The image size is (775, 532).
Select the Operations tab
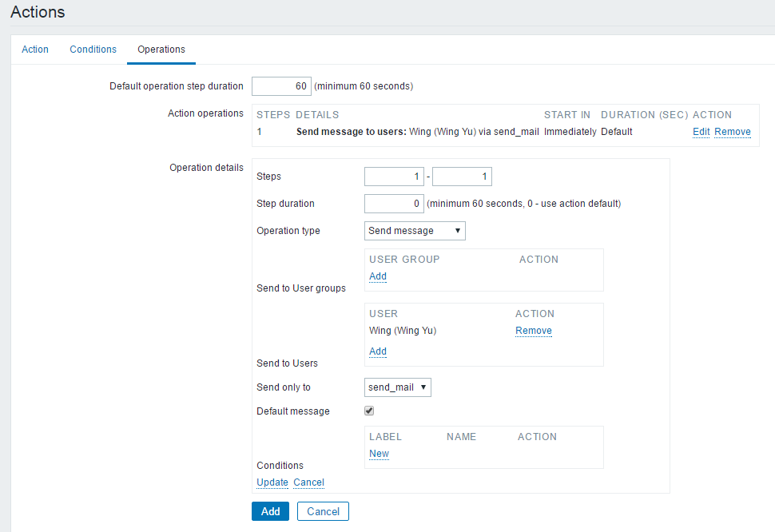(x=161, y=50)
